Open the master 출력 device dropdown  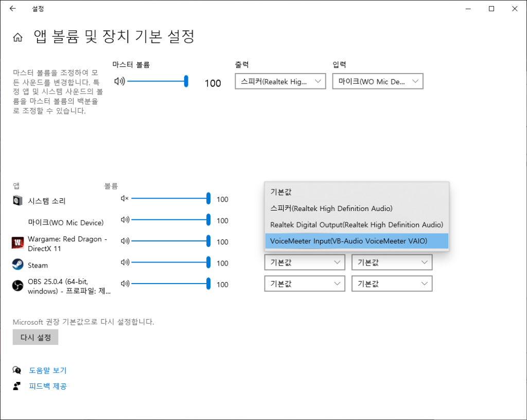pos(280,81)
